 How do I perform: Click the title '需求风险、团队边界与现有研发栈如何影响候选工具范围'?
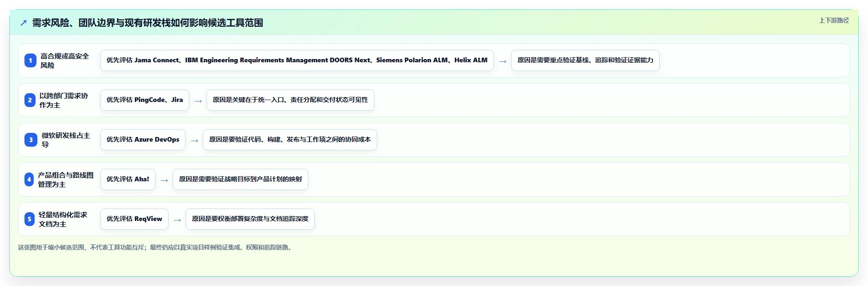click(x=148, y=23)
